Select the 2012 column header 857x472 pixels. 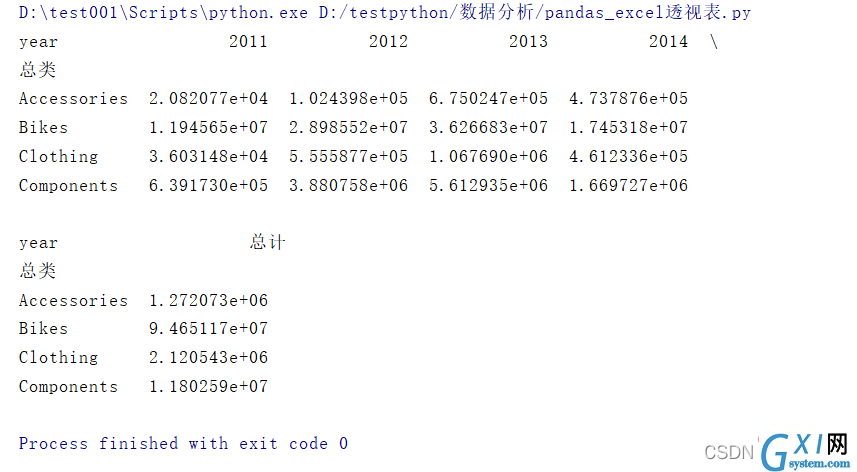click(388, 42)
